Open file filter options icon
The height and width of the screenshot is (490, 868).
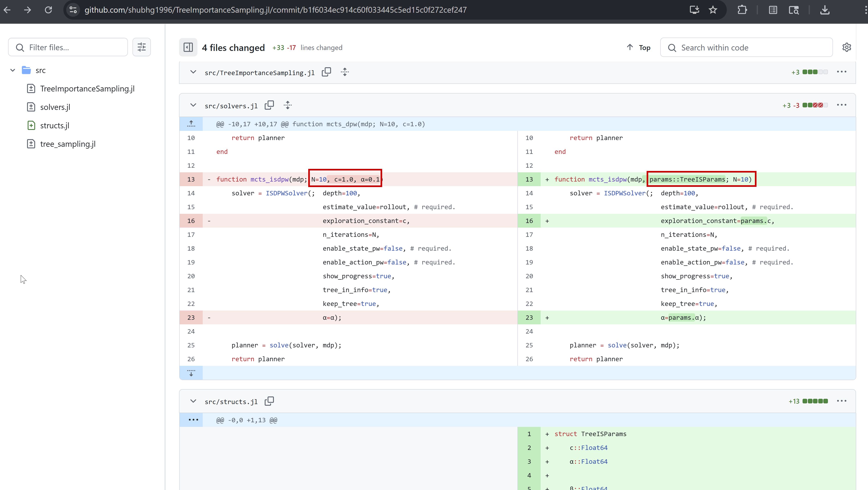(141, 47)
